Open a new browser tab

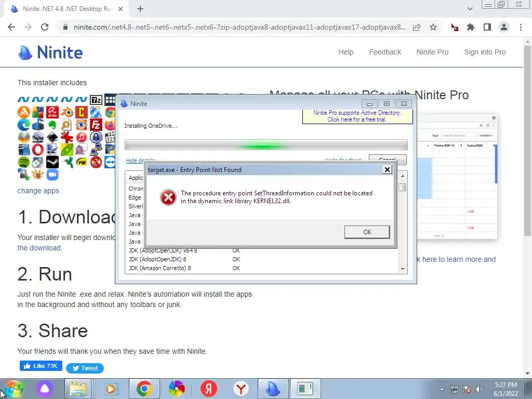[140, 9]
